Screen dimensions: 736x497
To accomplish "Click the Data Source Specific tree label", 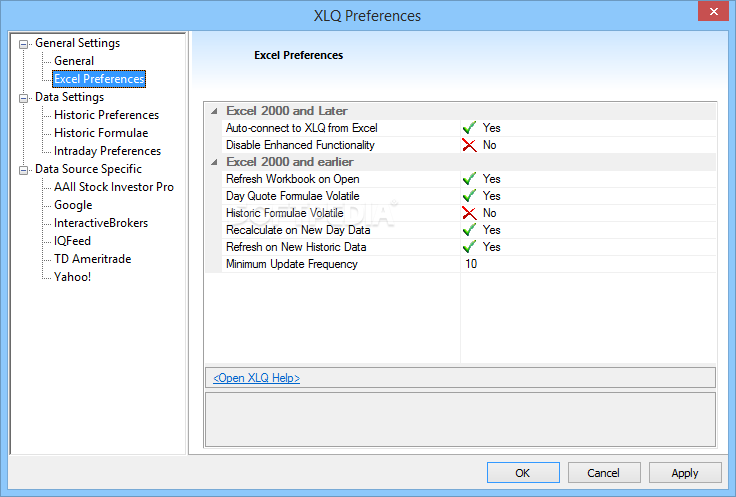I will 88,169.
